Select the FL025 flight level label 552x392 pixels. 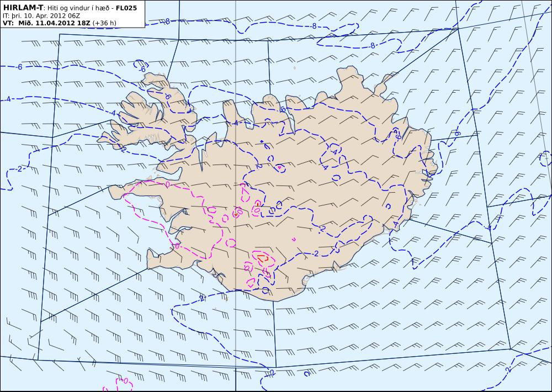pyautogui.click(x=126, y=8)
